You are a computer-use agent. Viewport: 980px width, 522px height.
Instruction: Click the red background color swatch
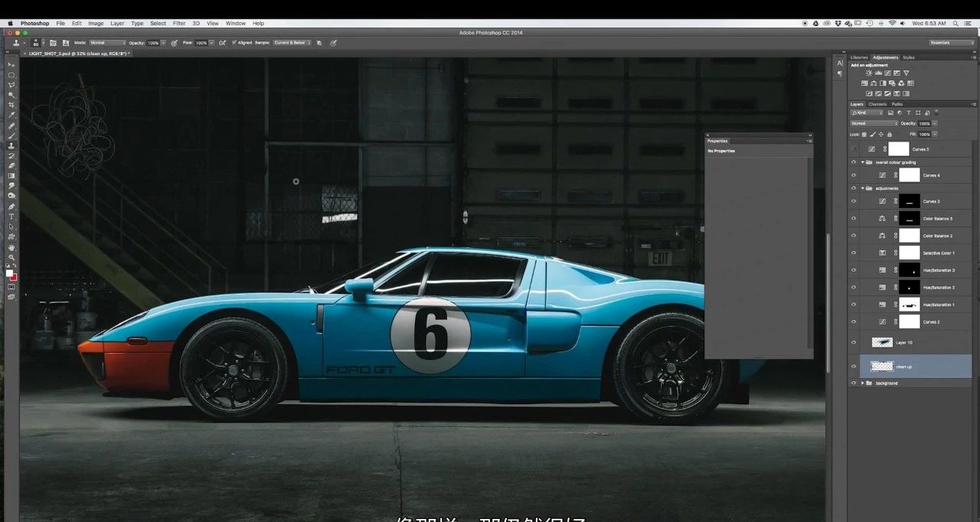click(15, 278)
